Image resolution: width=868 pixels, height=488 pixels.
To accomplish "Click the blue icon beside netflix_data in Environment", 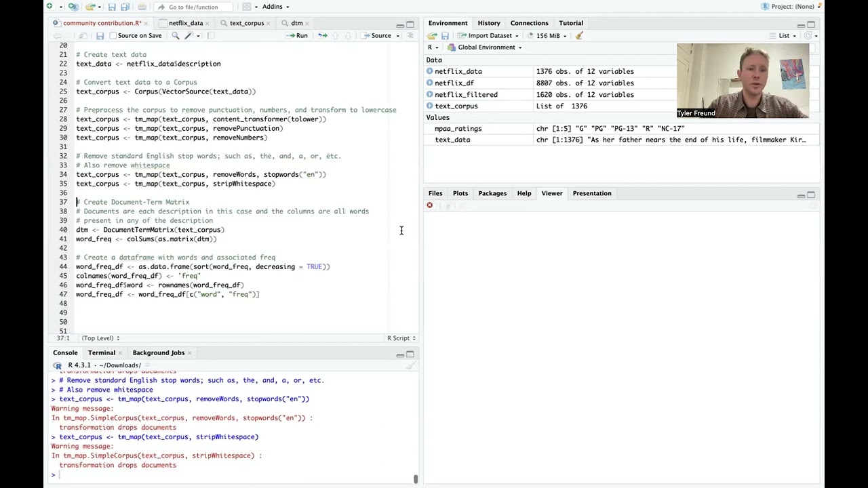I will pos(429,71).
